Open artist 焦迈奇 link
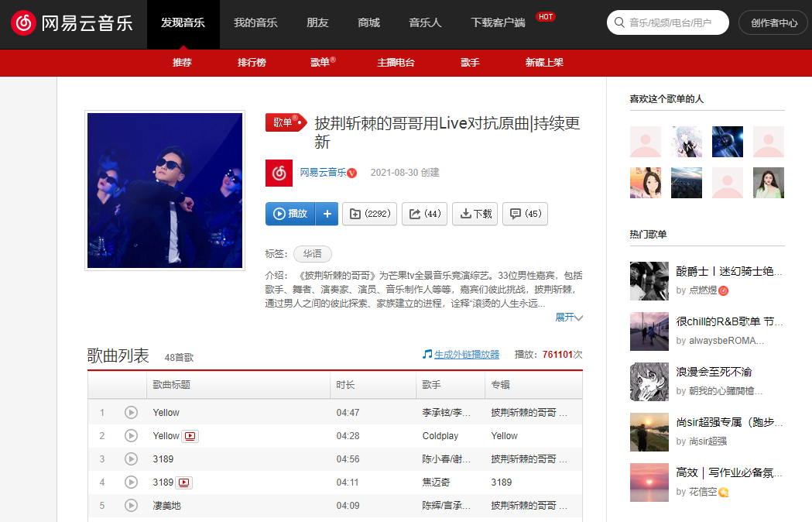This screenshot has height=522, width=812. 436,483
